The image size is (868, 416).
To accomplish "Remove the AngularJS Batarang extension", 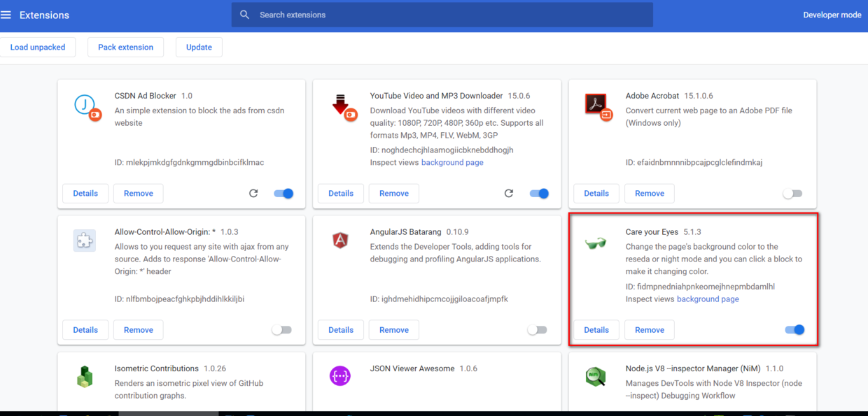I will click(394, 330).
